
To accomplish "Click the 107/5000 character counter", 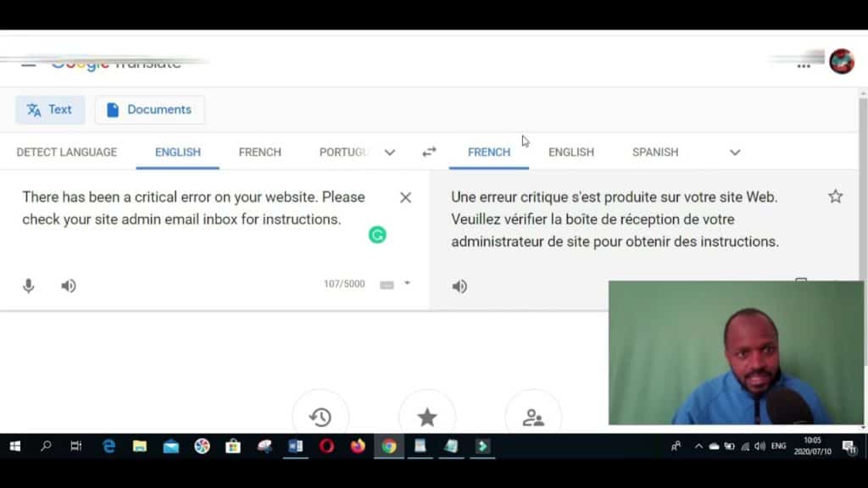I will click(x=344, y=284).
